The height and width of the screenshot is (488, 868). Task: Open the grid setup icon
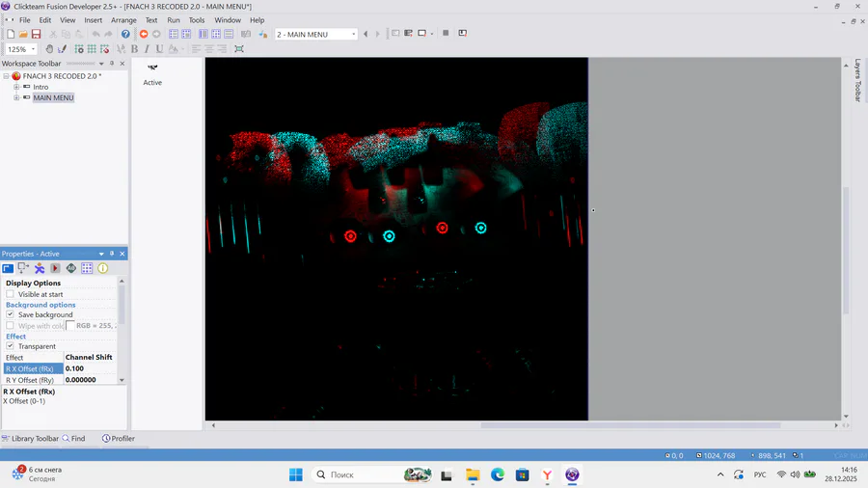(x=79, y=49)
